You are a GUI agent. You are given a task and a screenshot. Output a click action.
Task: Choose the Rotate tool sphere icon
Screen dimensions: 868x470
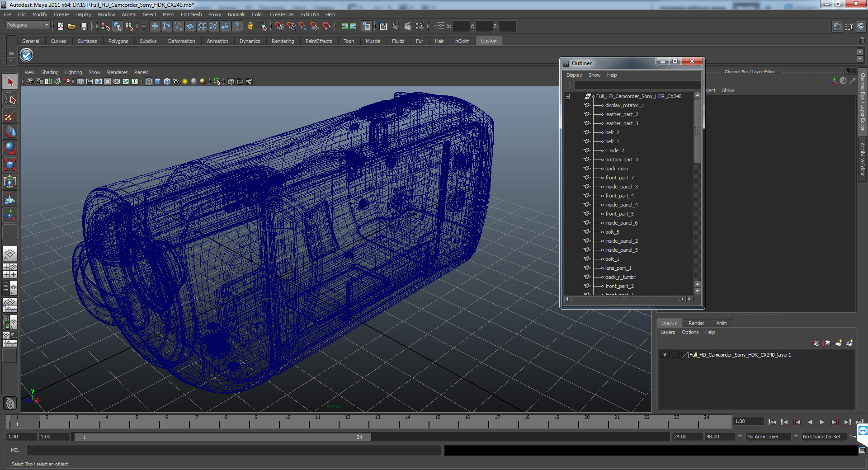point(10,148)
